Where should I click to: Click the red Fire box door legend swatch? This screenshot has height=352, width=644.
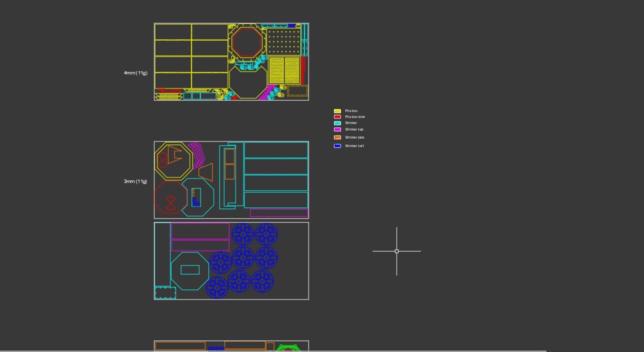click(x=337, y=117)
